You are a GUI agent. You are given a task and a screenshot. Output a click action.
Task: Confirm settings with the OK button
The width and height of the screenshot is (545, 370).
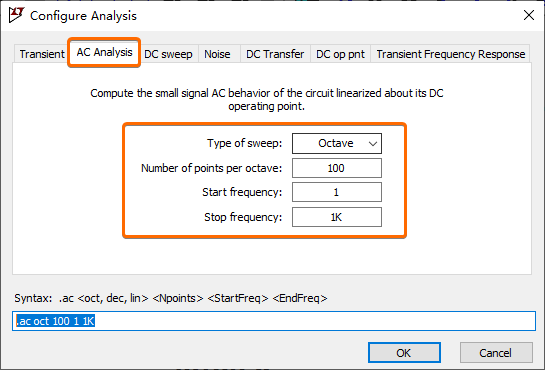[x=404, y=353]
